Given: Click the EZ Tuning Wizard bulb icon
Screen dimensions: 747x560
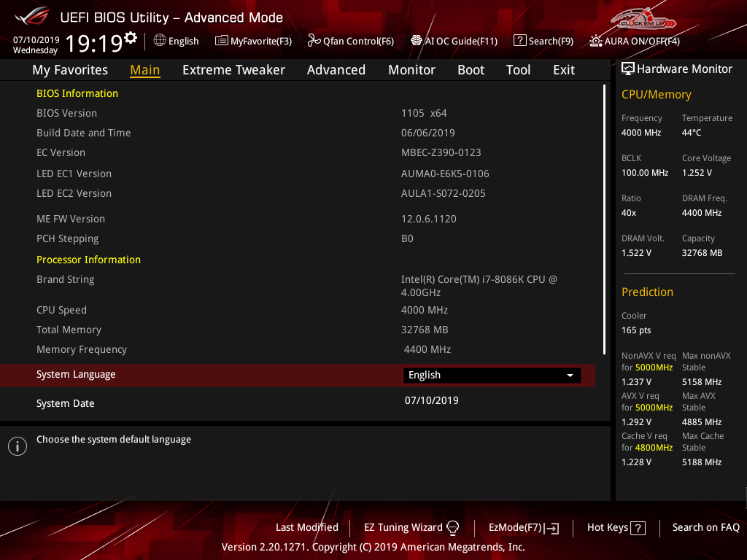Looking at the screenshot, I should 453,527.
